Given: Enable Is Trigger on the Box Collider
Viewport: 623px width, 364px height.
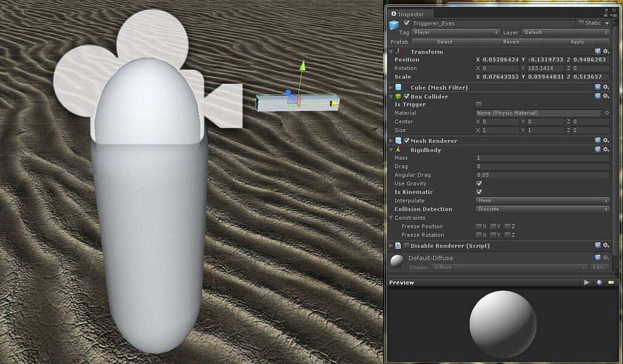Looking at the screenshot, I should (x=479, y=104).
